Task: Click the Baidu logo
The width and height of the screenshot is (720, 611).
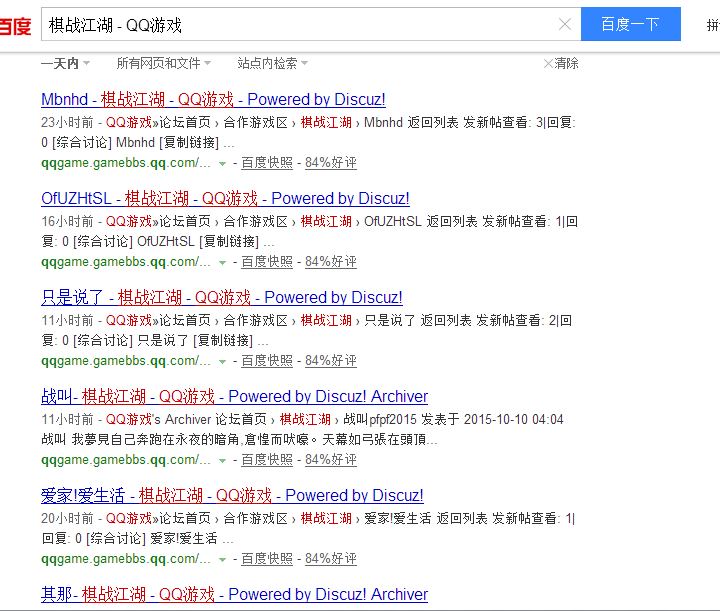Action: coord(15,26)
